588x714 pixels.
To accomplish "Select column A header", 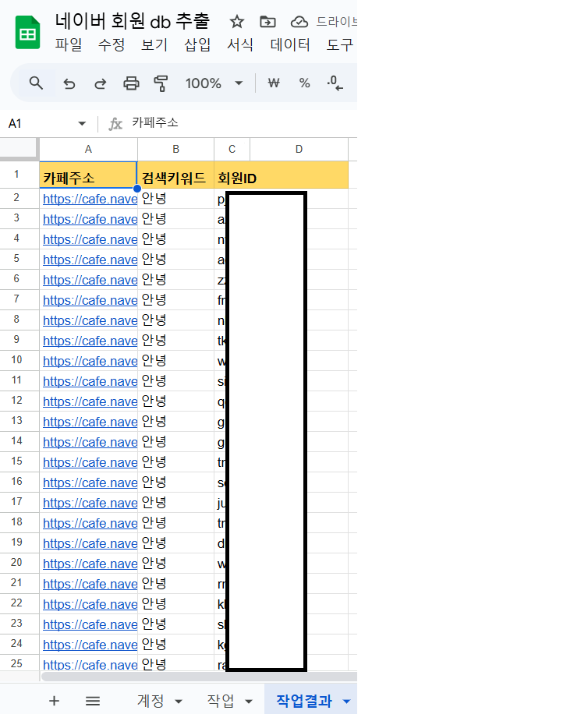I will (88, 150).
